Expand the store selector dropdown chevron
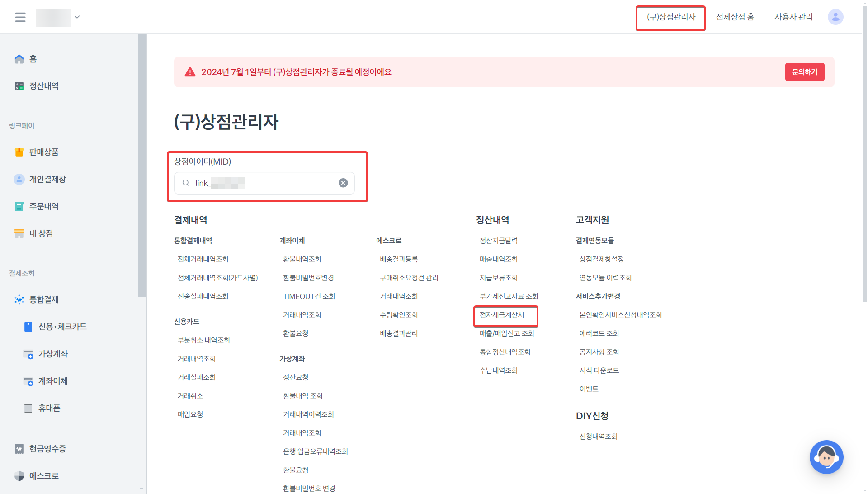Viewport: 868px width, 494px height. pyautogui.click(x=77, y=17)
